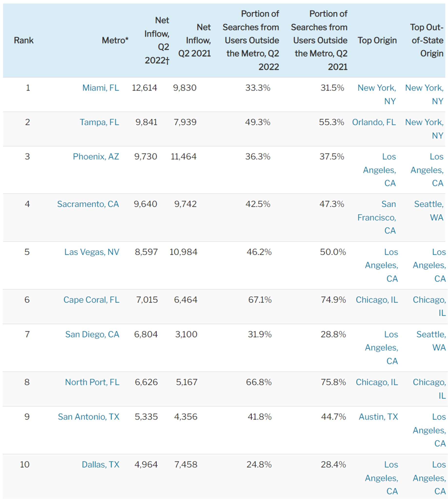Open the Dallas, TX metro link
This screenshot has height=499, width=448.
pyautogui.click(x=100, y=465)
